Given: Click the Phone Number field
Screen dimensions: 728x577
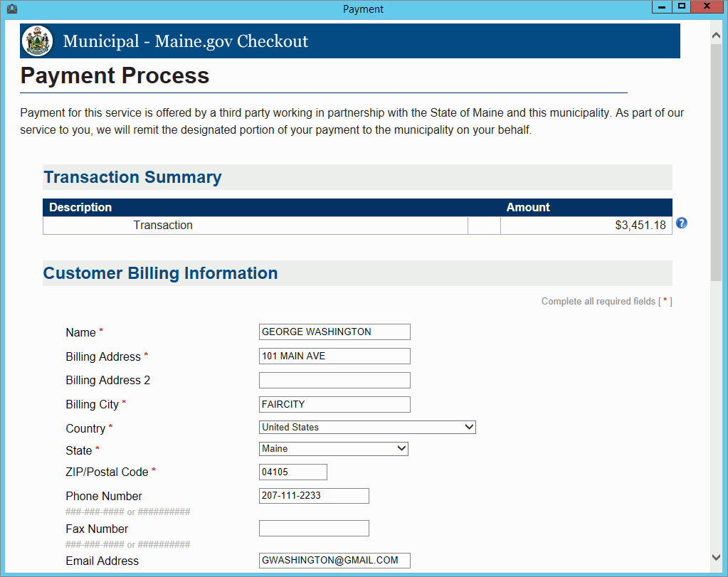Looking at the screenshot, I should click(x=314, y=496).
